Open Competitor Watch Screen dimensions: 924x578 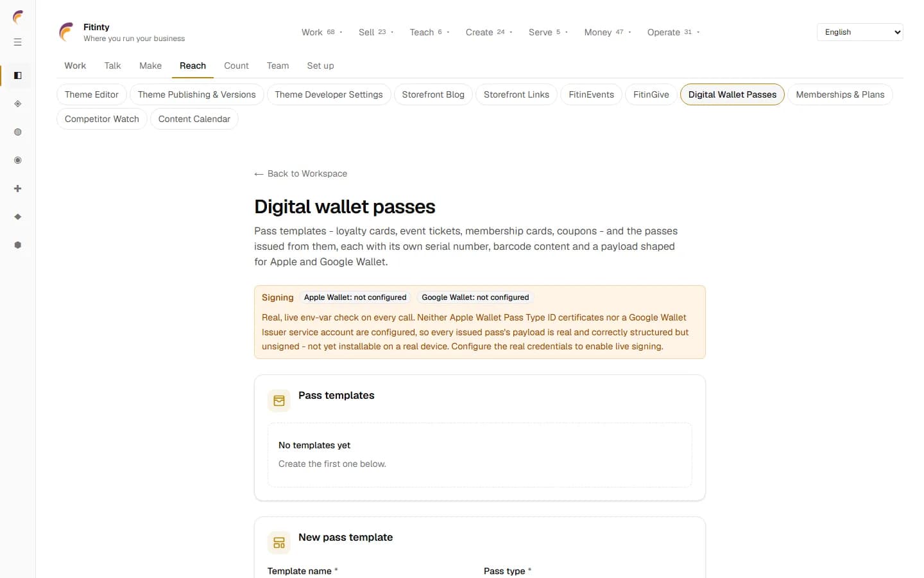pyautogui.click(x=102, y=119)
